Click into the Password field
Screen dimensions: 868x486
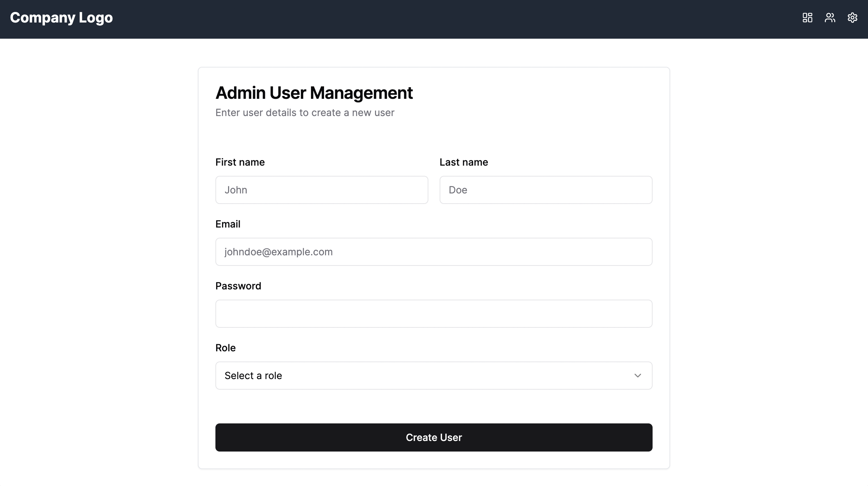(x=434, y=313)
